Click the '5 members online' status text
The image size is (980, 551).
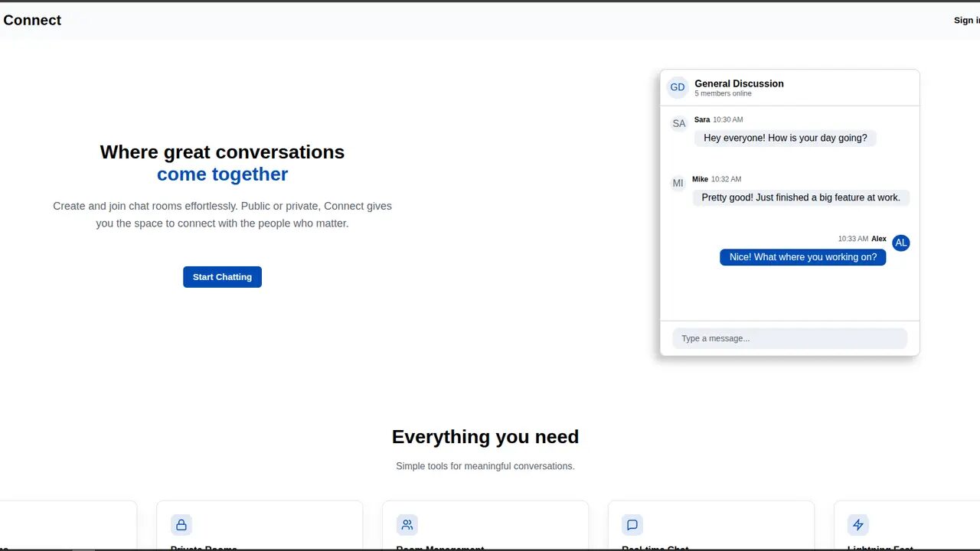(723, 93)
